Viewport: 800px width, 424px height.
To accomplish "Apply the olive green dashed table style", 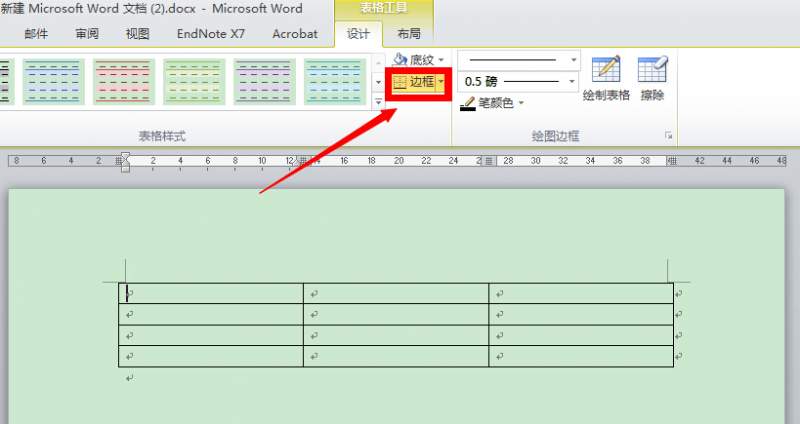I will pos(194,82).
